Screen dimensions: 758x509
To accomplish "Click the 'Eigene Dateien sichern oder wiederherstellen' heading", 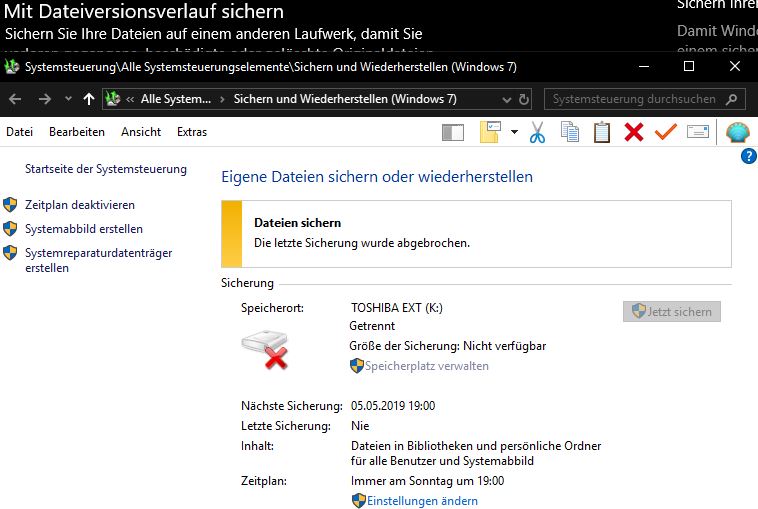I will coord(377,177).
